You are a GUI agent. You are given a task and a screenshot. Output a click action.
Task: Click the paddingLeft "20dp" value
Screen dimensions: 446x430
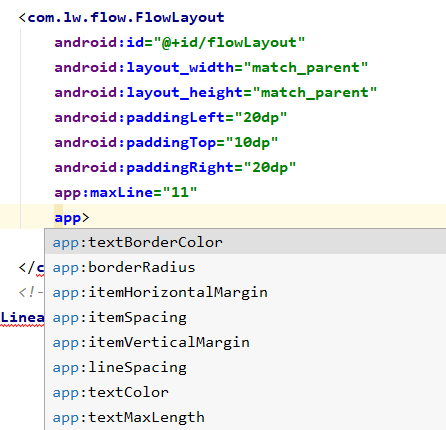[261, 118]
